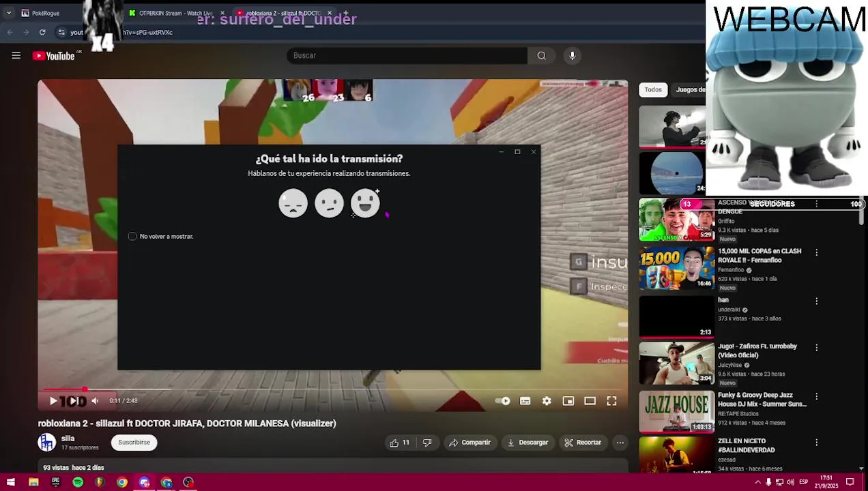Open options for the DENGUE video

(x=816, y=204)
